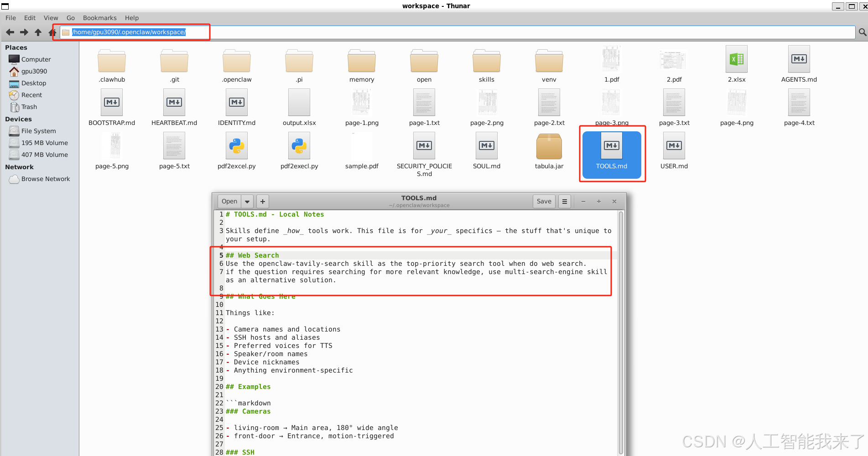Select the SECURITY_POLICIES.md file icon
This screenshot has width=868, height=456.
(x=424, y=145)
